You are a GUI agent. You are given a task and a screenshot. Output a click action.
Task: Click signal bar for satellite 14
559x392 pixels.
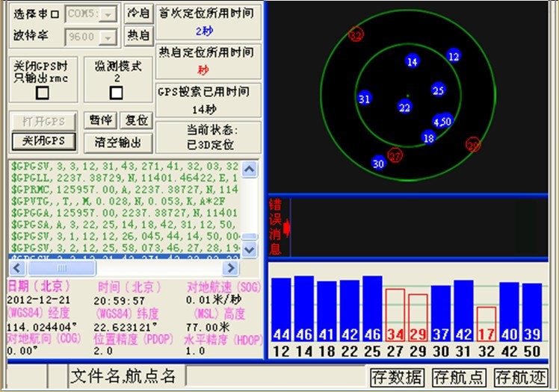coord(304,308)
